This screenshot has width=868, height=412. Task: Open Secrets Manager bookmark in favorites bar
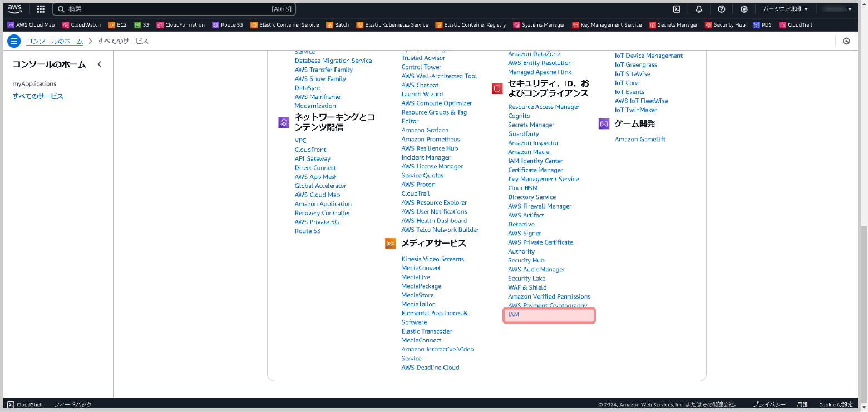673,25
